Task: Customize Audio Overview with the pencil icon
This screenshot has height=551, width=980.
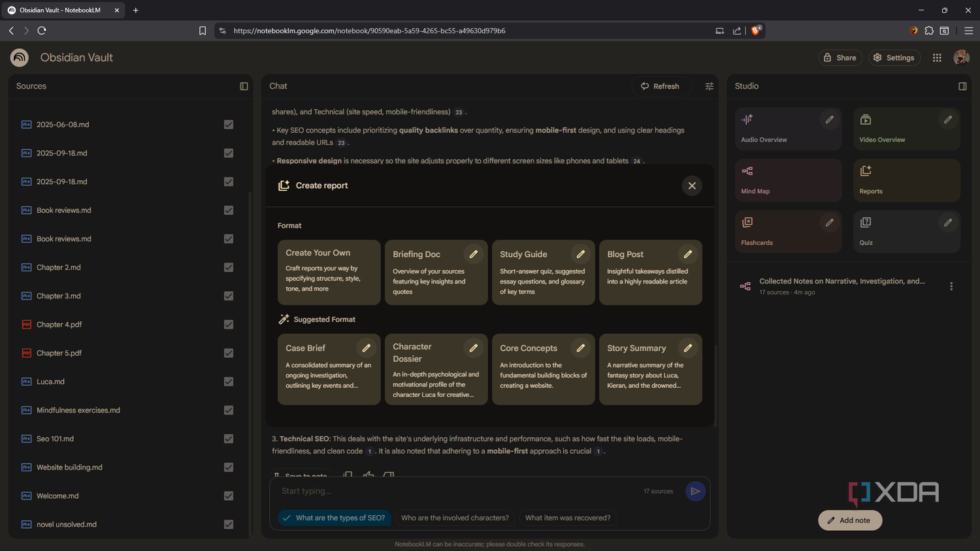Action: [830, 119]
